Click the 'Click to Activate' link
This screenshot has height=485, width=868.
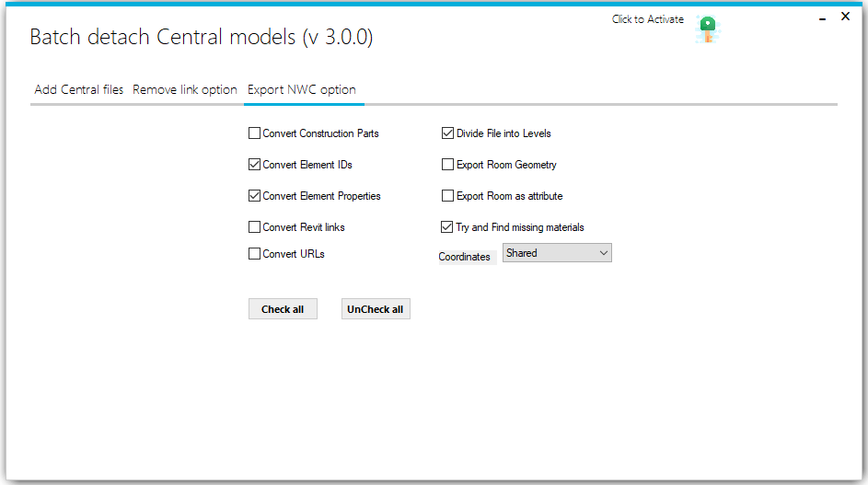pyautogui.click(x=647, y=19)
